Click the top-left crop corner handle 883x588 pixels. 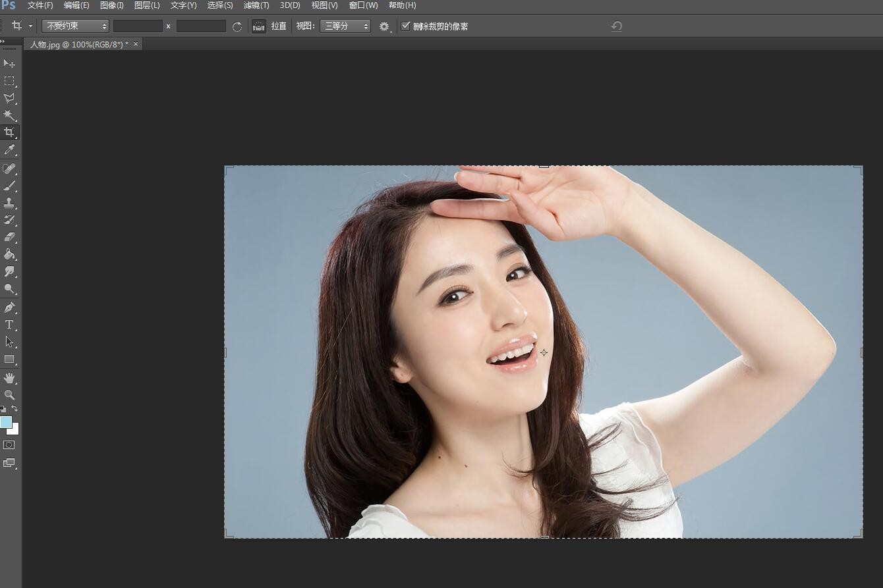pos(228,169)
